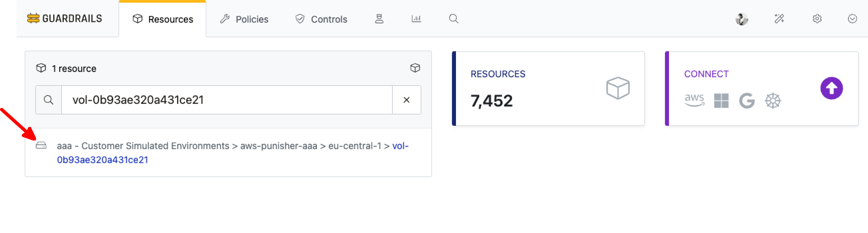Click in the resource search input field
Image resolution: width=868 pixels, height=233 pixels.
227,100
